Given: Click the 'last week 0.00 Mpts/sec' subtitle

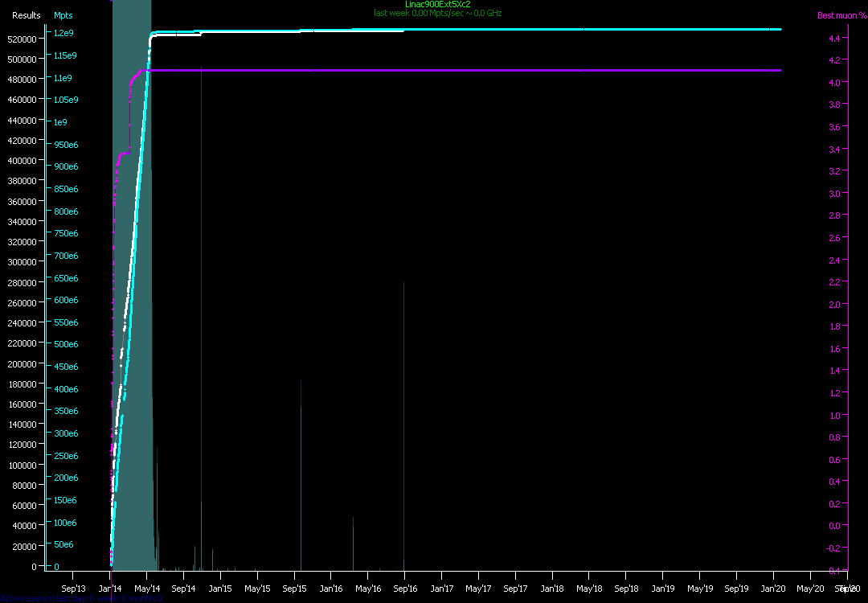Looking at the screenshot, I should [x=438, y=13].
